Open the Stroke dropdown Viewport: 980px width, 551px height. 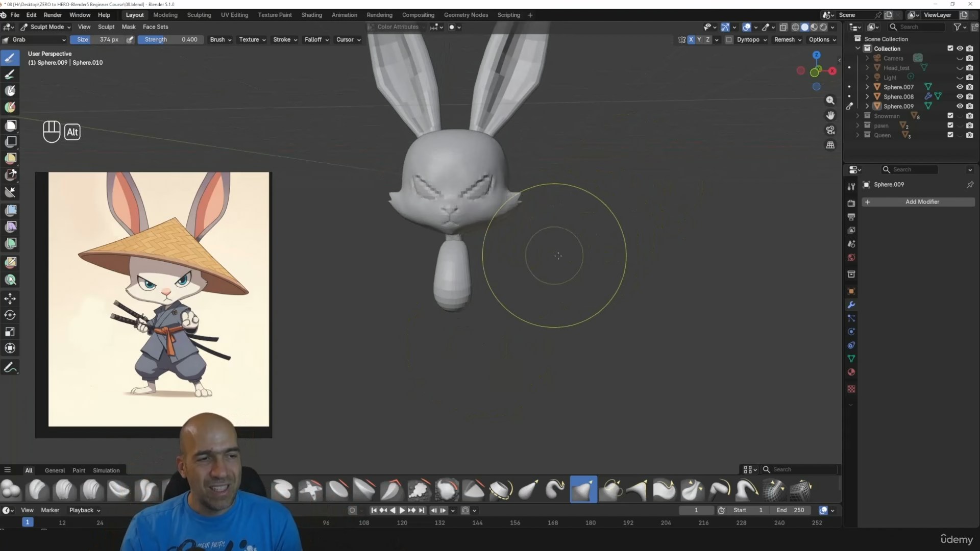pyautogui.click(x=285, y=40)
